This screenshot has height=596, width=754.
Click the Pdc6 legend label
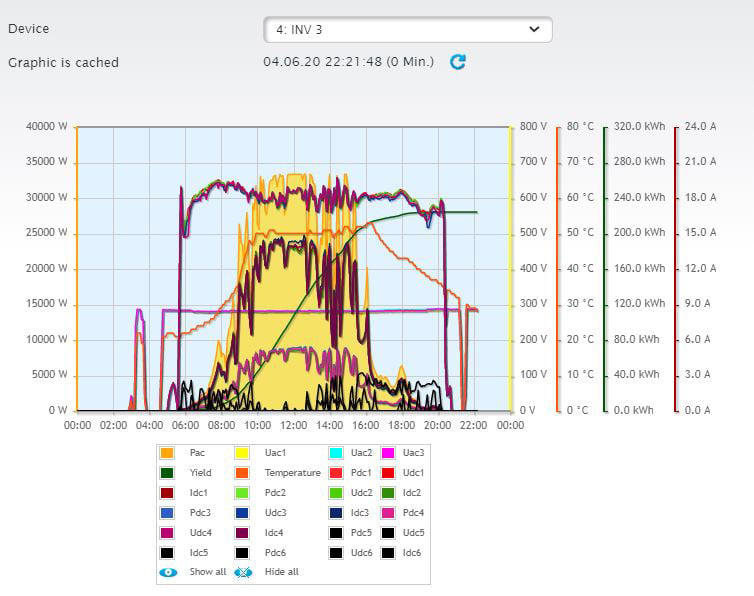point(276,553)
